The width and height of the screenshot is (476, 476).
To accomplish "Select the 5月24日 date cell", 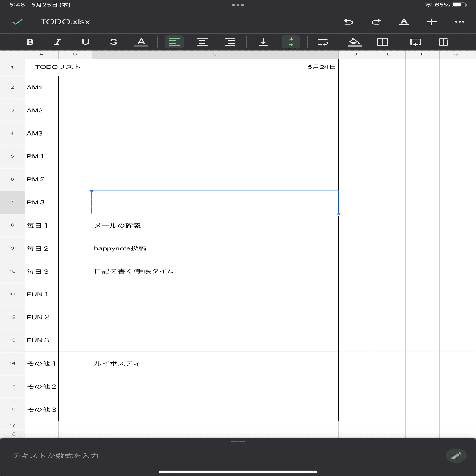I will pyautogui.click(x=215, y=67).
